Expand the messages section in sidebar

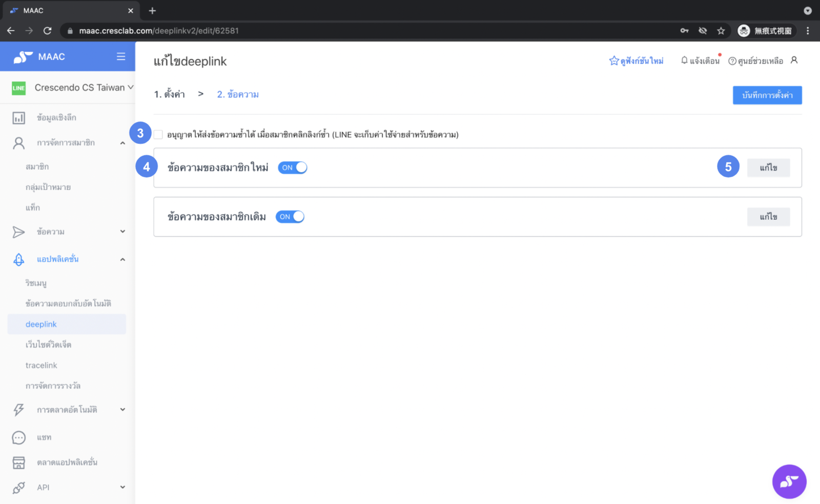click(x=122, y=232)
